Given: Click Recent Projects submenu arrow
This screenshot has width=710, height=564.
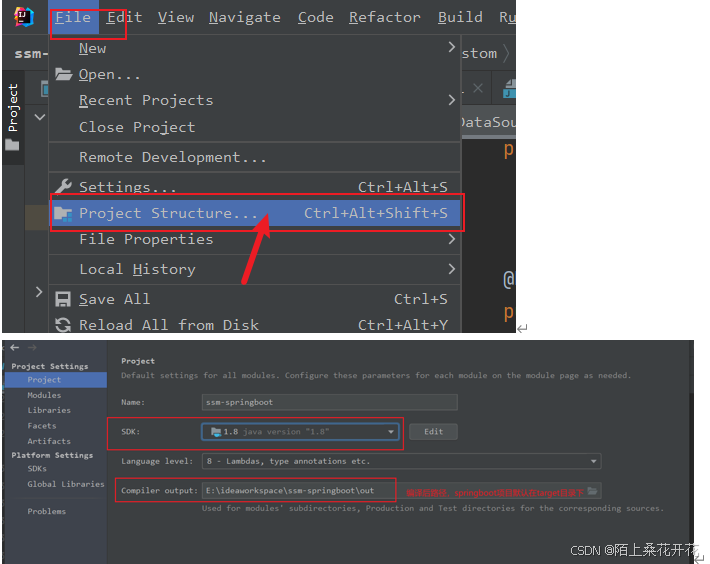Looking at the screenshot, I should coord(451,100).
